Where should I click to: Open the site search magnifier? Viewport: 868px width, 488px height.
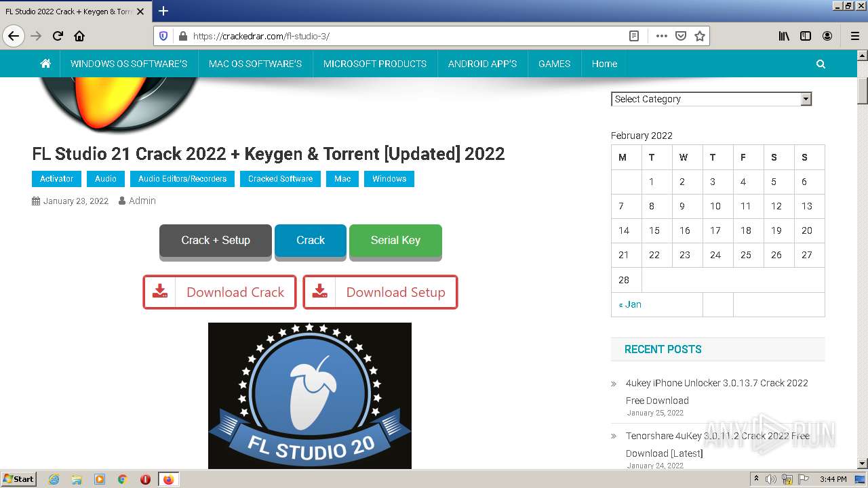(821, 64)
